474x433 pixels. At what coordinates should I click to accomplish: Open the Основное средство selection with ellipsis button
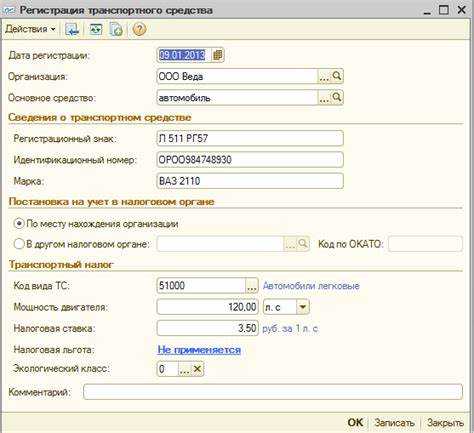324,98
